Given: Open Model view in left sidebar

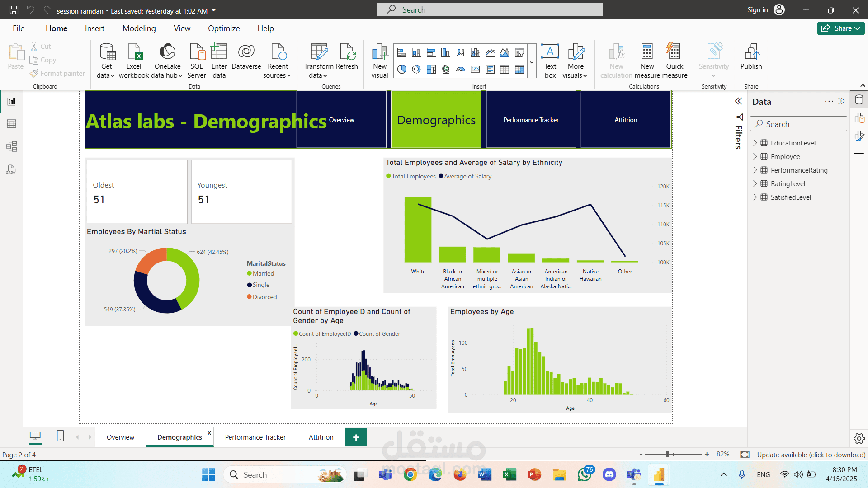Looking at the screenshot, I should [x=11, y=146].
